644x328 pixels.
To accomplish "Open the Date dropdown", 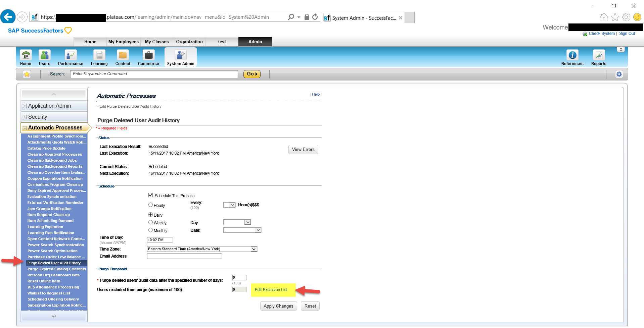I will click(242, 230).
